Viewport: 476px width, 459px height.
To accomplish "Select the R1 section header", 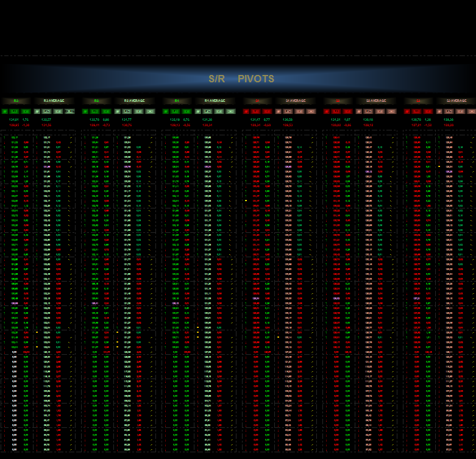I will pyautogui.click(x=177, y=101).
